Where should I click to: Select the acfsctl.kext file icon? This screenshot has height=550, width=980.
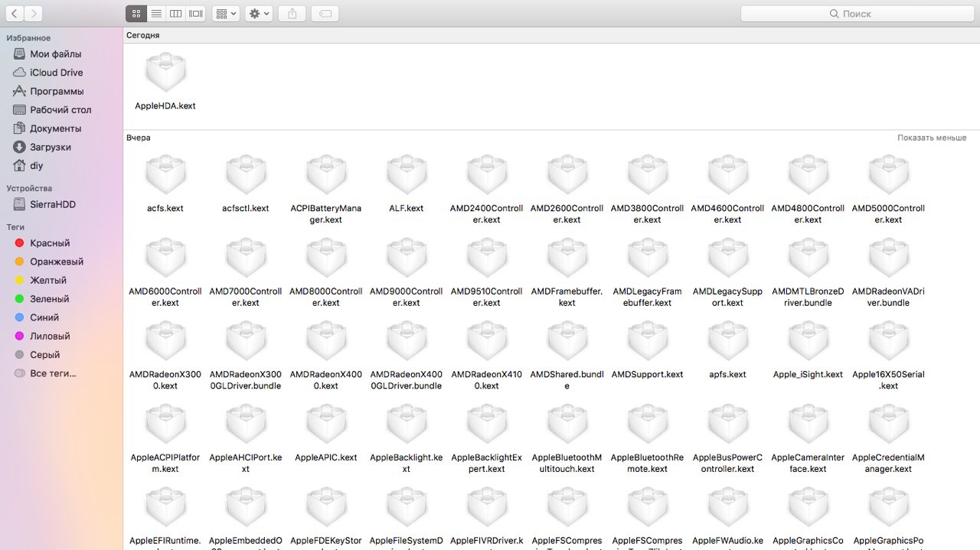point(246,174)
